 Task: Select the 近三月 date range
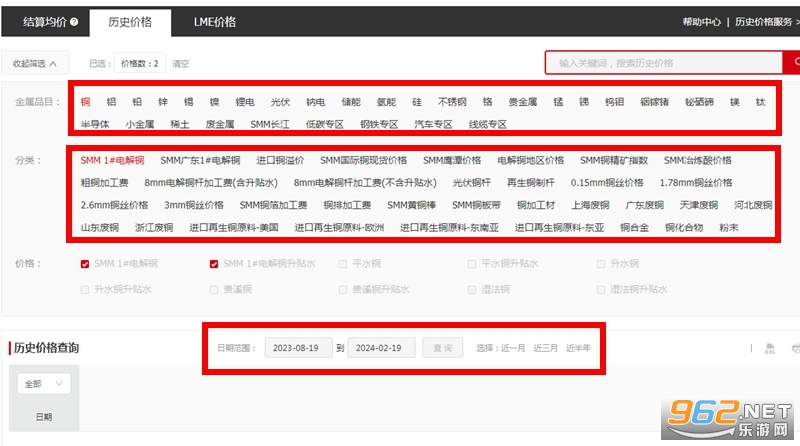click(545, 348)
